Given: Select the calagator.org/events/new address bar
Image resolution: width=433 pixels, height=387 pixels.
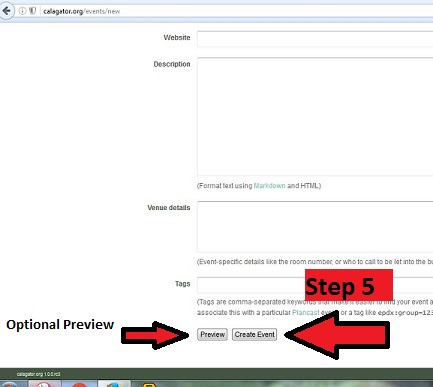Looking at the screenshot, I should point(237,11).
